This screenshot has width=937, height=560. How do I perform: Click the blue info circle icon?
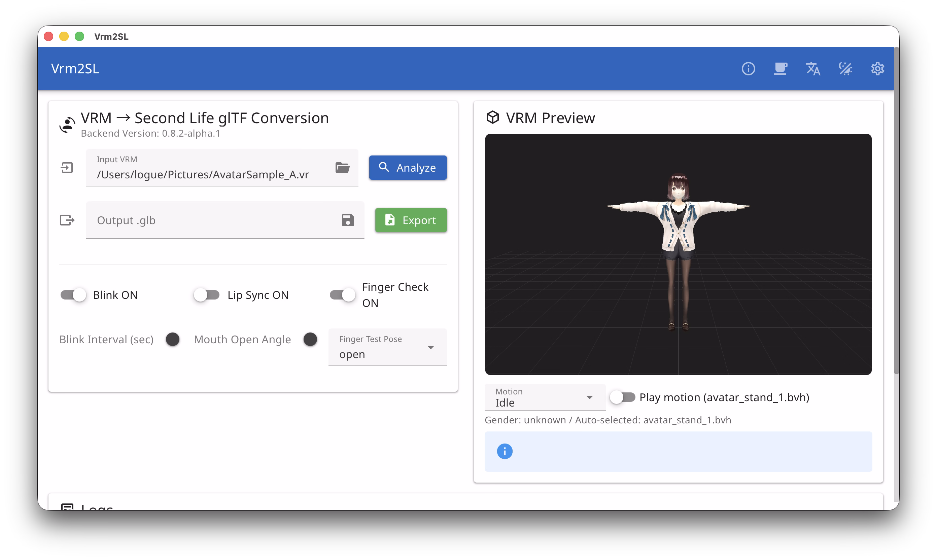[x=505, y=451]
